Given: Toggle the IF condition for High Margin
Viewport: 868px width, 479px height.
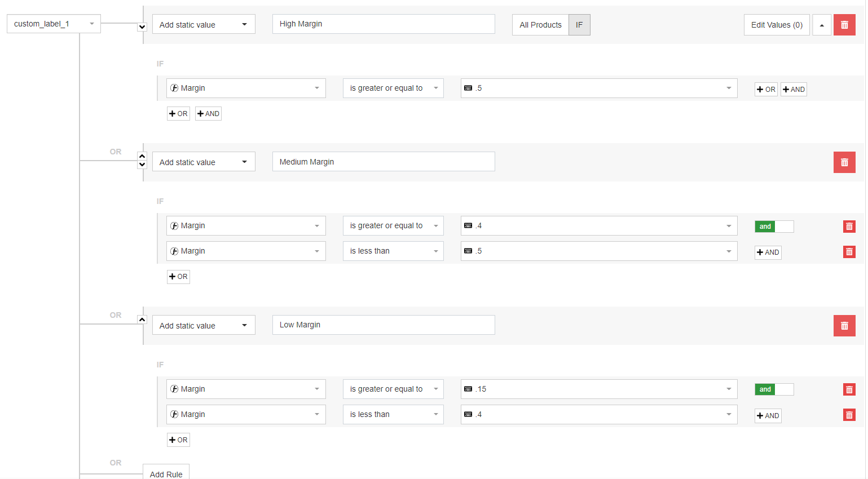Looking at the screenshot, I should [579, 25].
